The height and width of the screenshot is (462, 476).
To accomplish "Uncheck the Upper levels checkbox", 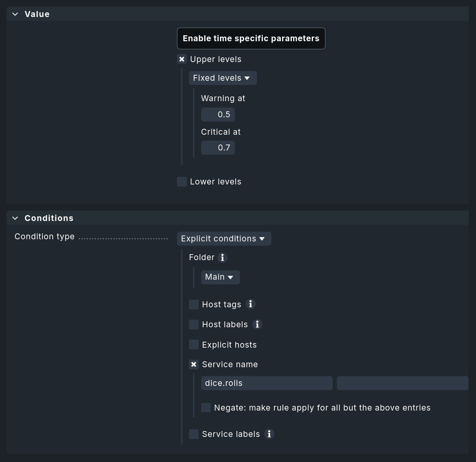I will (182, 59).
